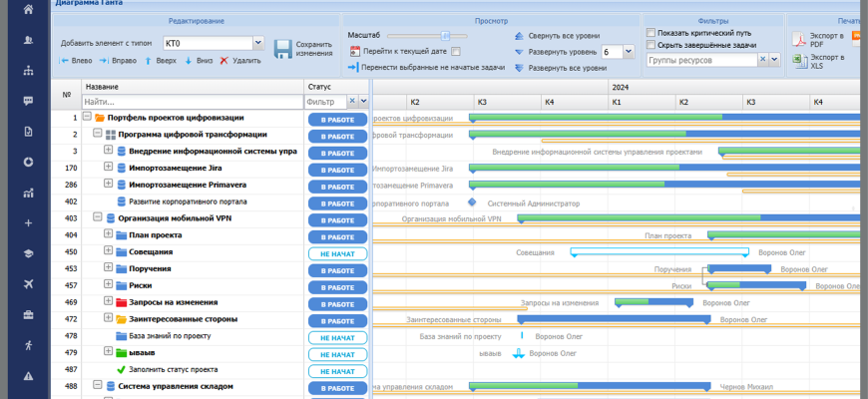This screenshot has width=868, height=399.
Task: Click the warning triangle sidebar icon
Action: coord(28,375)
